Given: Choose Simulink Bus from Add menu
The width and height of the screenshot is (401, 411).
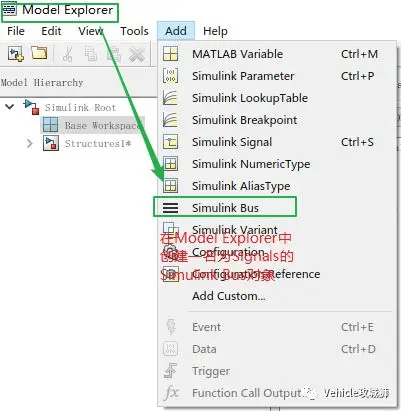Looking at the screenshot, I should point(277,208).
